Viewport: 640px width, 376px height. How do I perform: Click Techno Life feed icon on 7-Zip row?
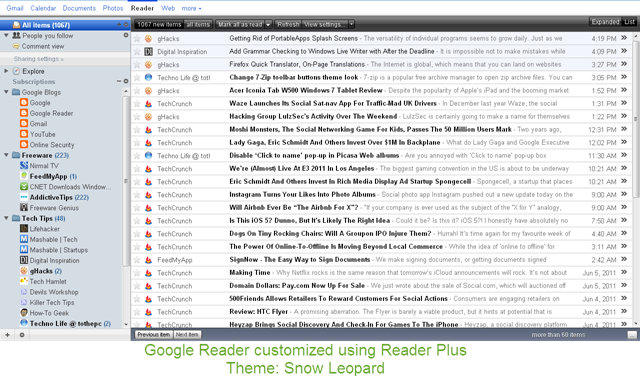[149, 77]
